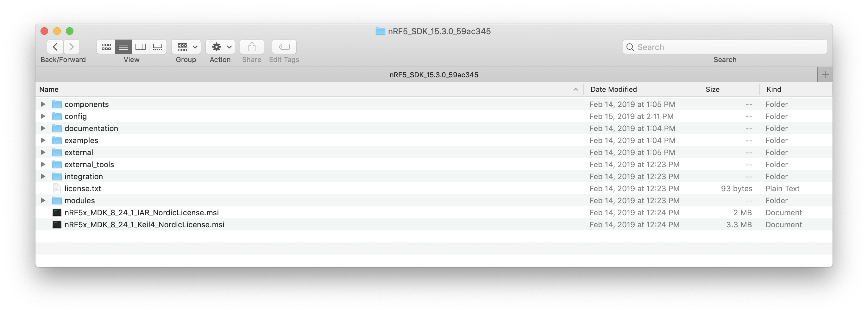The height and width of the screenshot is (314, 868).
Task: Expand the components folder
Action: tap(43, 104)
